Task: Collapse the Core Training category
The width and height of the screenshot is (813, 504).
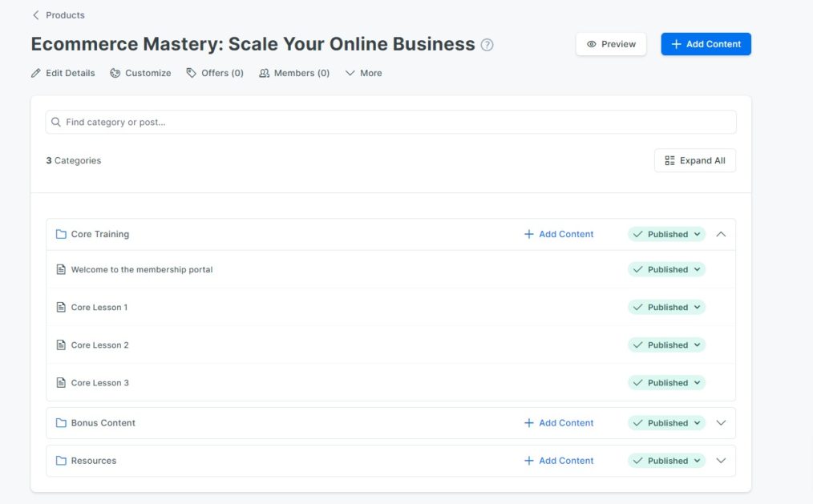Action: [721, 234]
